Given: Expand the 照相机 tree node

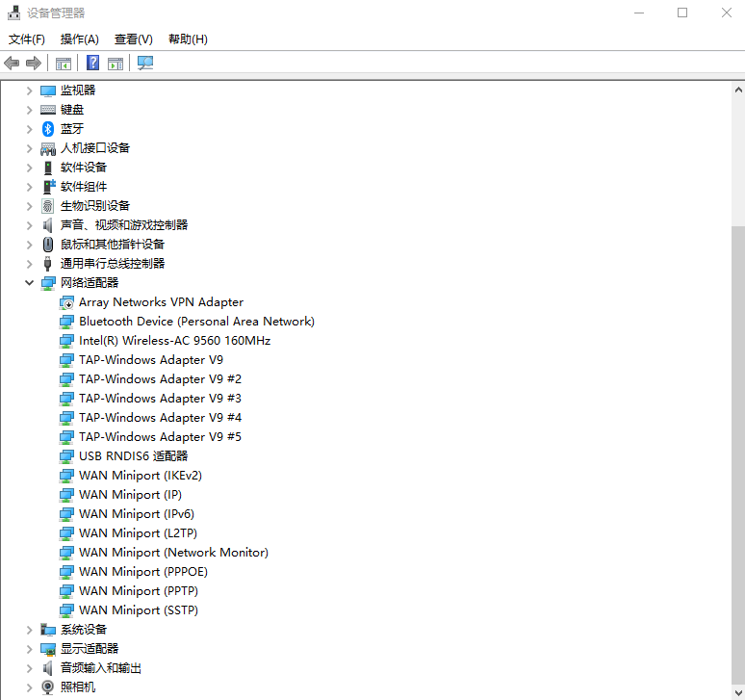Looking at the screenshot, I should pos(29,687).
